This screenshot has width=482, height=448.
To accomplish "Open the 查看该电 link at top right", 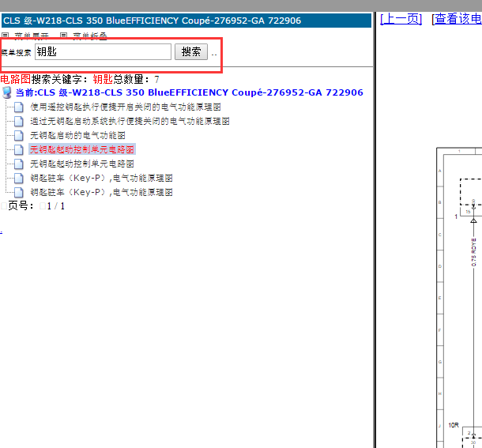I will point(458,19).
